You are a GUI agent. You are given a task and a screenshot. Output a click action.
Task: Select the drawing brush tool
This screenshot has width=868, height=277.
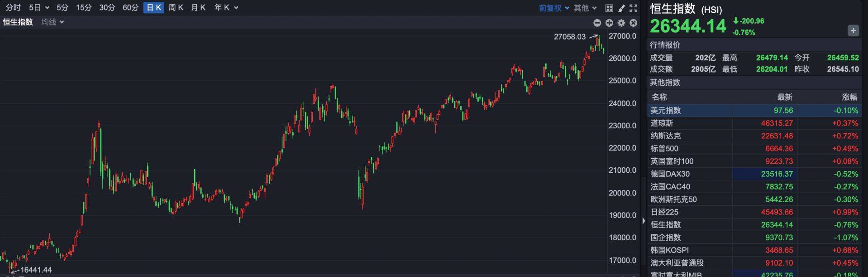coord(621,8)
